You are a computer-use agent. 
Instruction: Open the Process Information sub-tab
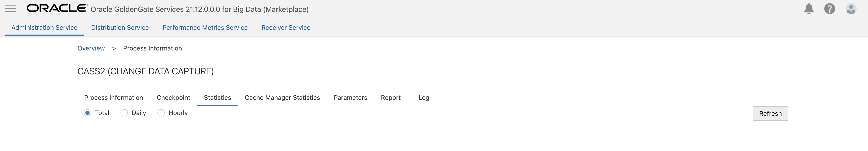click(113, 98)
